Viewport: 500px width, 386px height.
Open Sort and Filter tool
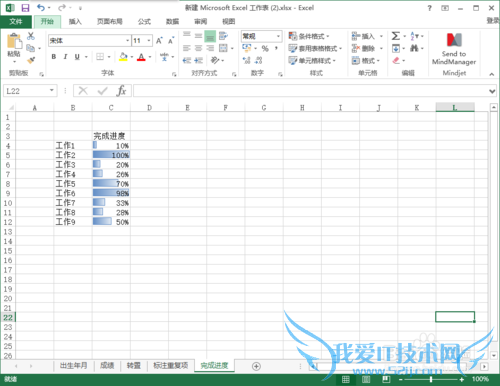[x=414, y=36]
